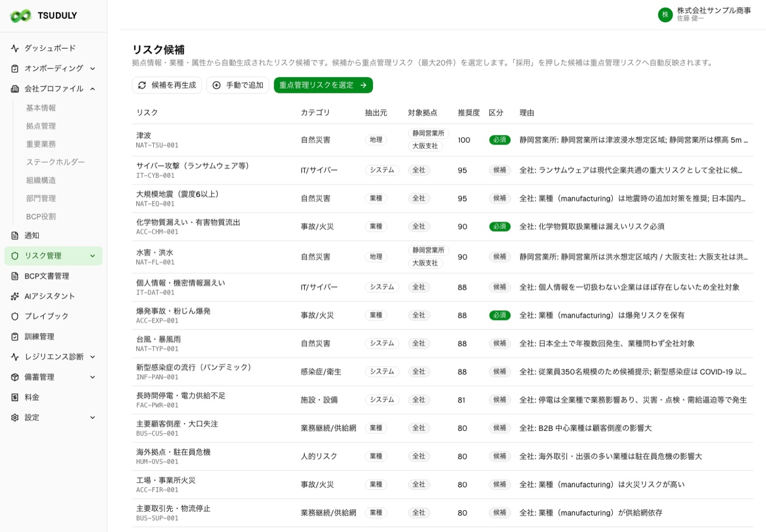This screenshot has width=766, height=532.
Task: Click the refresh icon in 候補を再生成
Action: click(142, 85)
